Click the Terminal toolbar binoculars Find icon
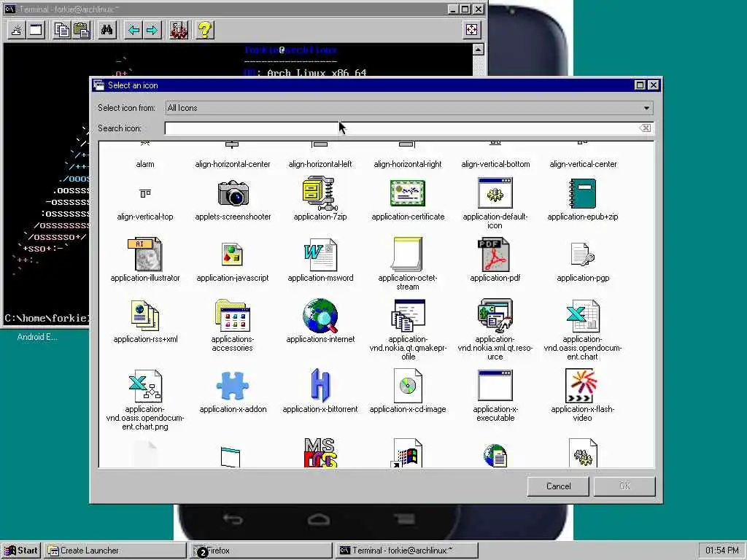The image size is (747, 560). coord(107,31)
